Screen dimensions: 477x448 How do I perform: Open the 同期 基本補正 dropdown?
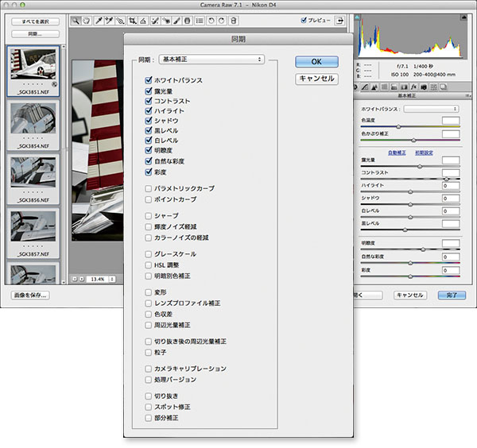[211, 59]
